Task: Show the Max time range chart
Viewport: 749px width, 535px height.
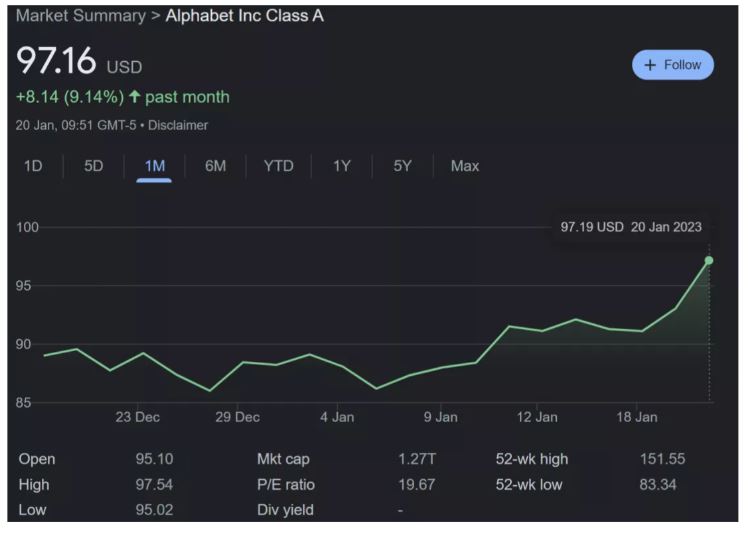Action: tap(465, 166)
